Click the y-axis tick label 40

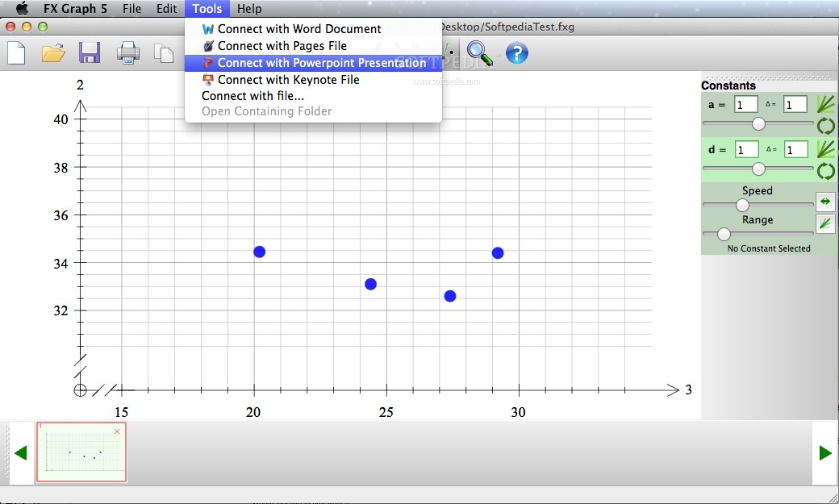(61, 119)
